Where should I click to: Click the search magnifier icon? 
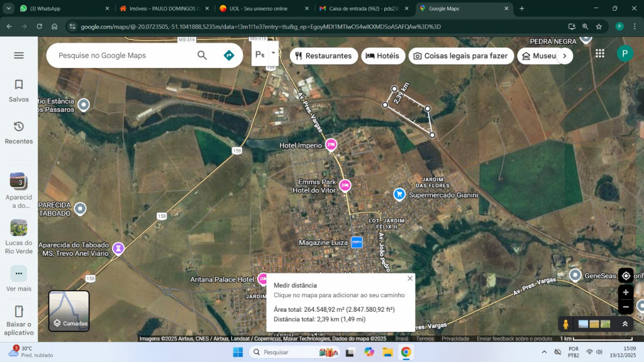(202, 55)
